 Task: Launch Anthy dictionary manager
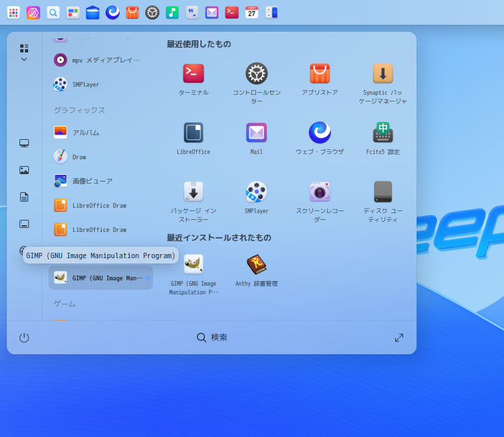click(x=257, y=265)
